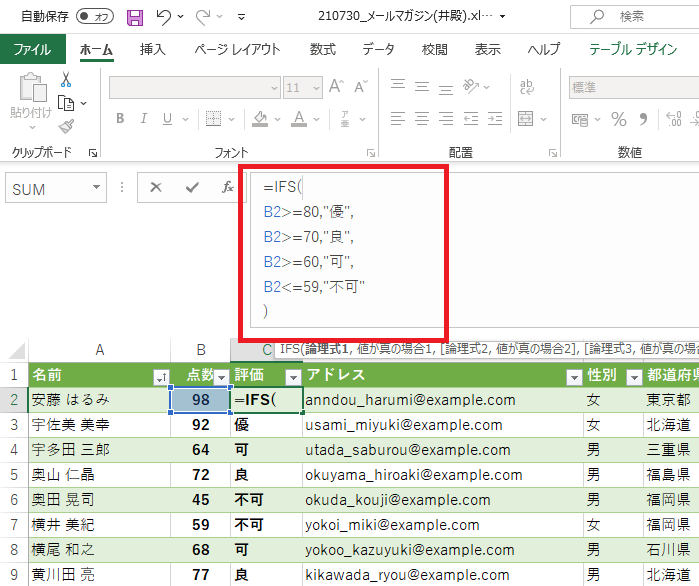699x586 pixels.
Task: Toggle the 自動保存 AutoSave switch
Action: pos(95,17)
